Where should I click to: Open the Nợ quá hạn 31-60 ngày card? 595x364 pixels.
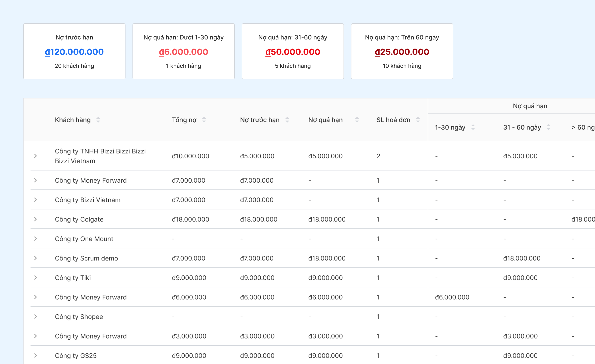pyautogui.click(x=293, y=51)
